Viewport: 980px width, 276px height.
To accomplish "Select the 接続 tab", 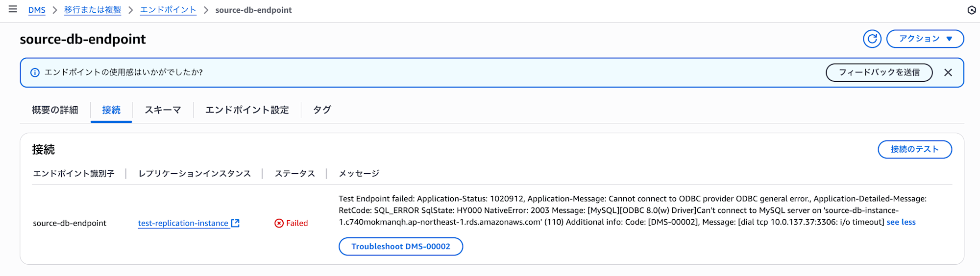I will pyautogui.click(x=111, y=110).
